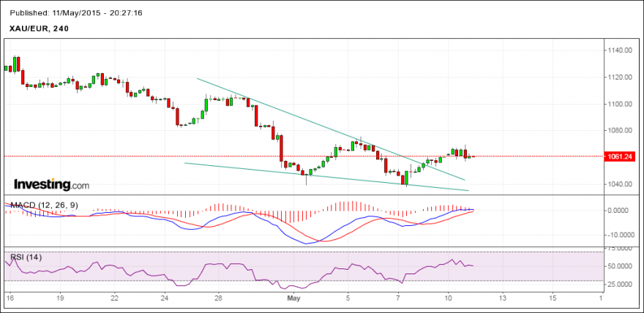This screenshot has height=313, width=644.
Task: Click the 1140.00 price axis label
Action: click(x=620, y=50)
